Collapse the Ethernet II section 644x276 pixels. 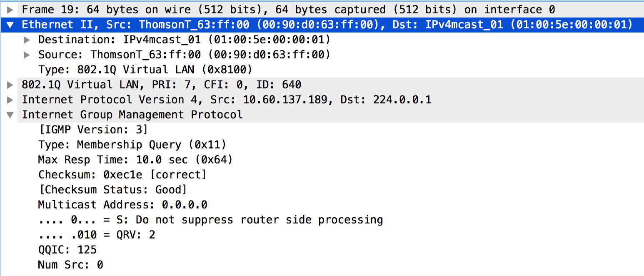tap(10, 25)
